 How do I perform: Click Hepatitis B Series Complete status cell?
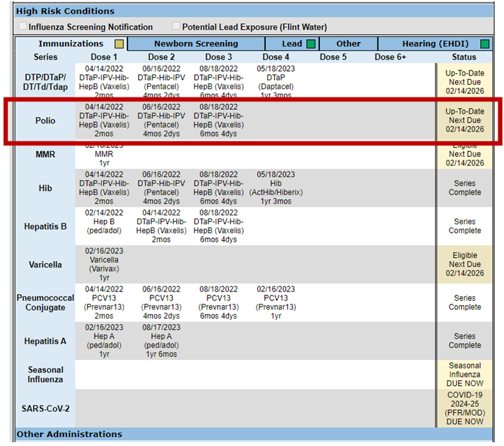pyautogui.click(x=465, y=226)
